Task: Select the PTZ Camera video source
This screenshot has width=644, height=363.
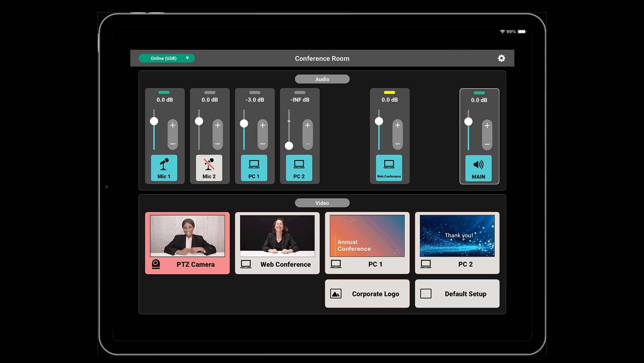Action: 187,243
